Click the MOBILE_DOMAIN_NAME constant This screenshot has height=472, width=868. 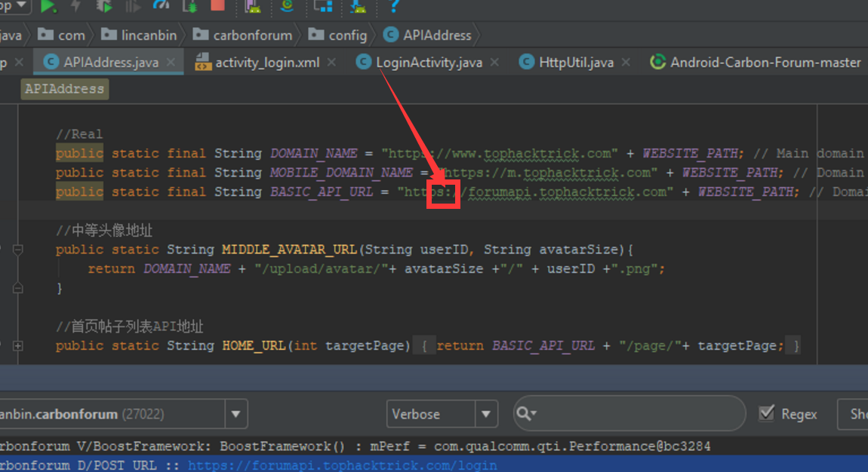341,173
